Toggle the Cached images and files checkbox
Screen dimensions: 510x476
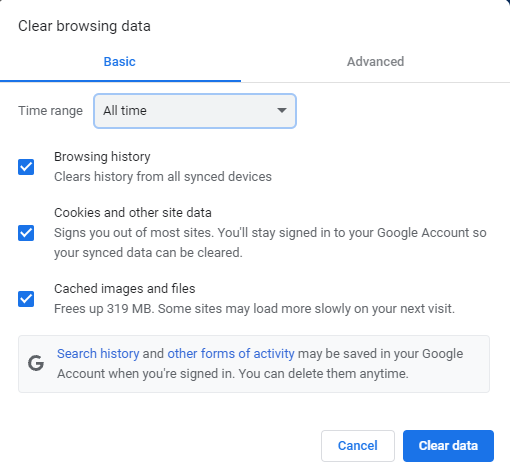(26, 299)
